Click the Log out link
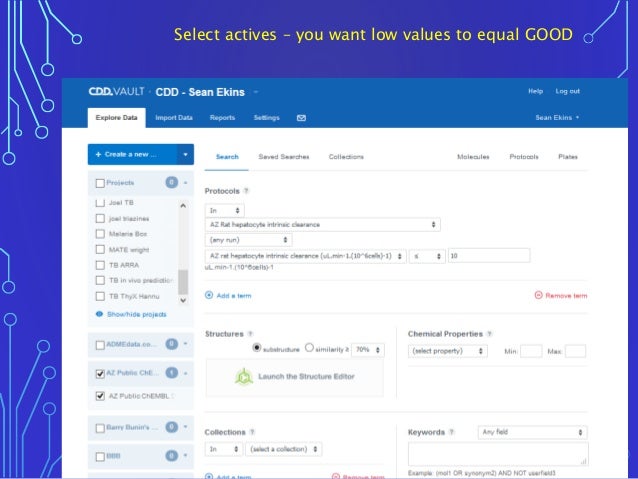This screenshot has height=479, width=638. click(x=568, y=91)
